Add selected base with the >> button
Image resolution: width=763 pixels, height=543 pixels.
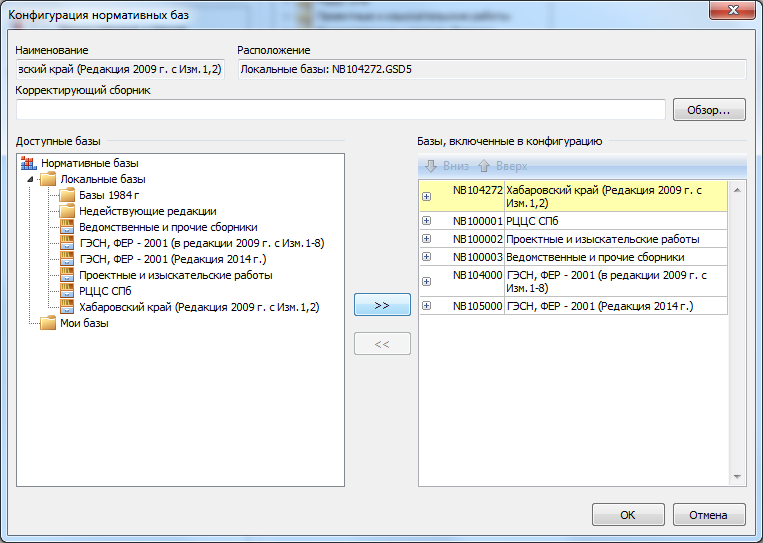(382, 305)
